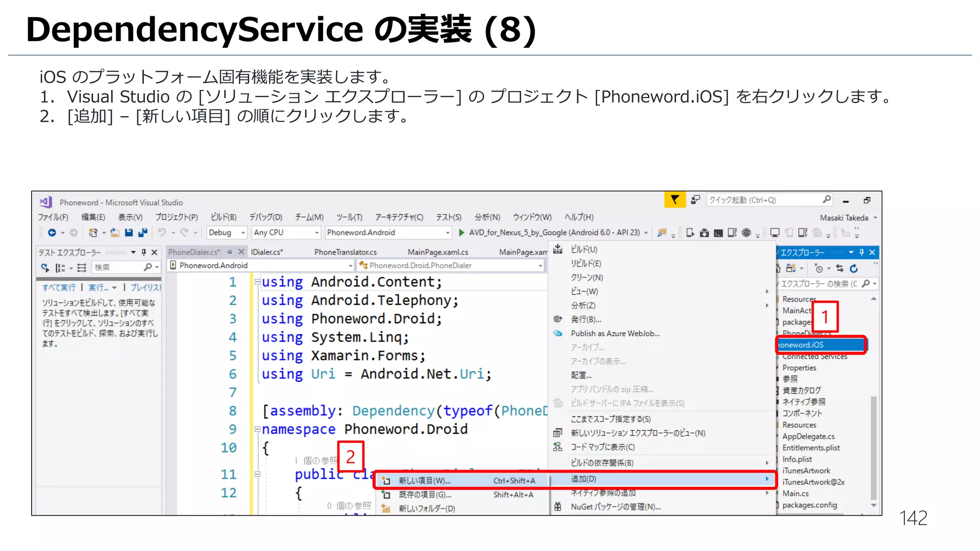Click the Test Explorer playlist lines icon
Screen dimensions: 980x551
click(x=82, y=267)
